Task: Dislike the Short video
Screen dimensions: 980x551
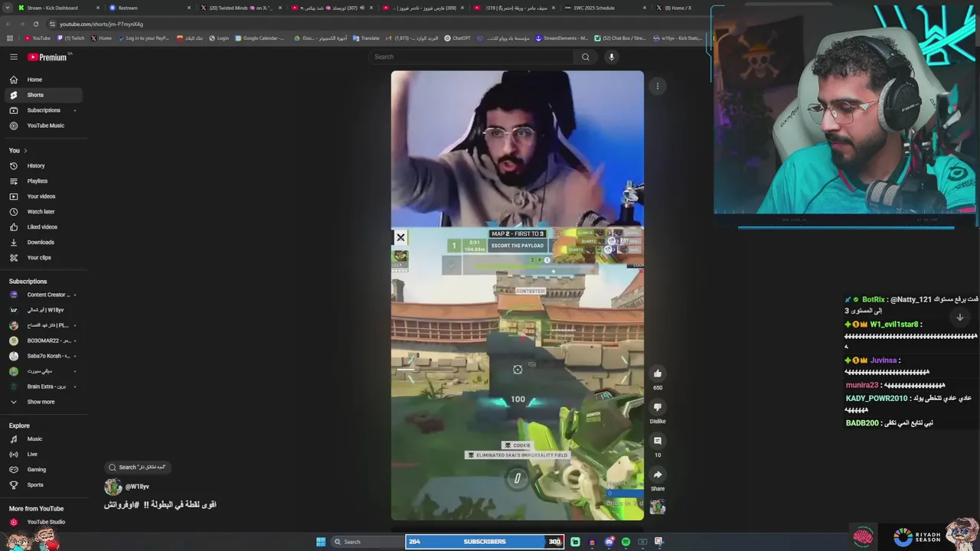Action: (x=657, y=407)
